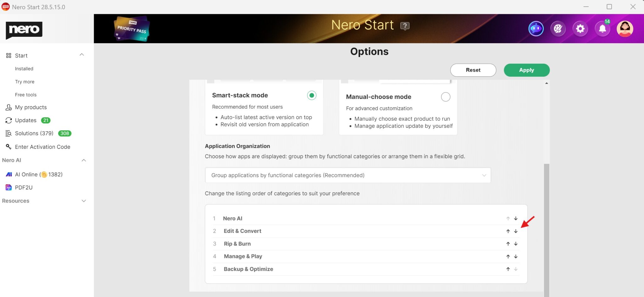
Task: Open My products from the sidebar
Action: click(x=31, y=107)
